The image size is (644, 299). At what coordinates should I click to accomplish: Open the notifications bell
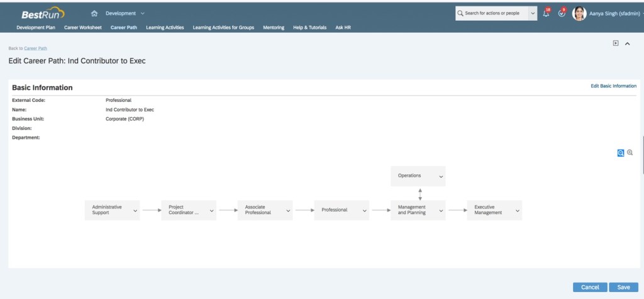tap(546, 13)
